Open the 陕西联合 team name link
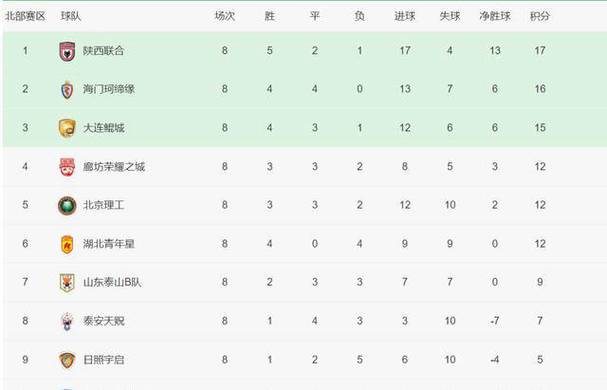This screenshot has height=390, width=607. click(103, 51)
